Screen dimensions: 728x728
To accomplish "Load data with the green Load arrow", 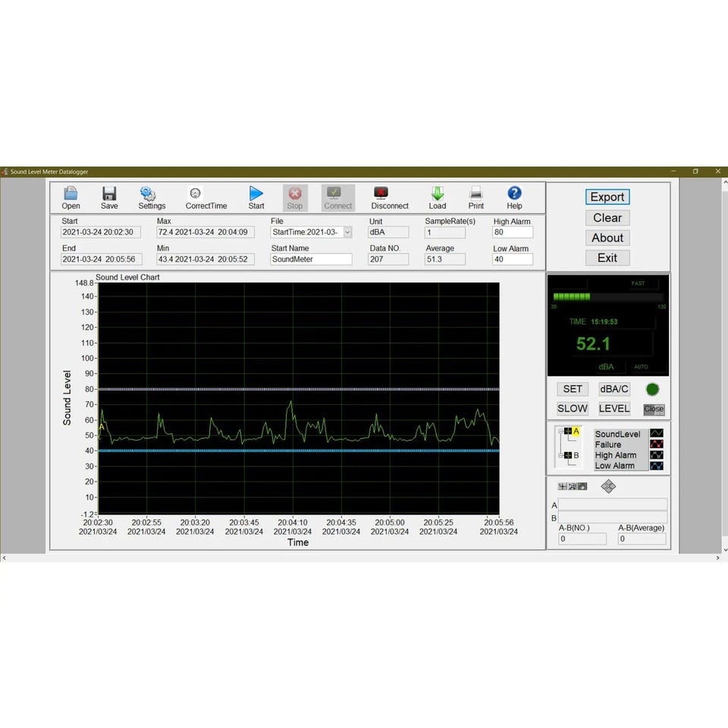I will pos(438,193).
